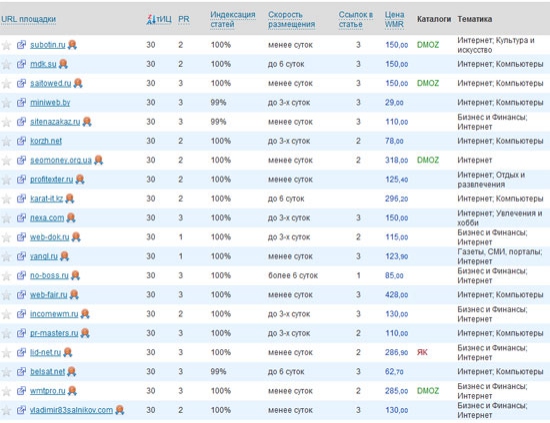Viewport: 550px width, 423px height.
Task: Toggle favorite star for nexa.com
Action: pos(6,218)
